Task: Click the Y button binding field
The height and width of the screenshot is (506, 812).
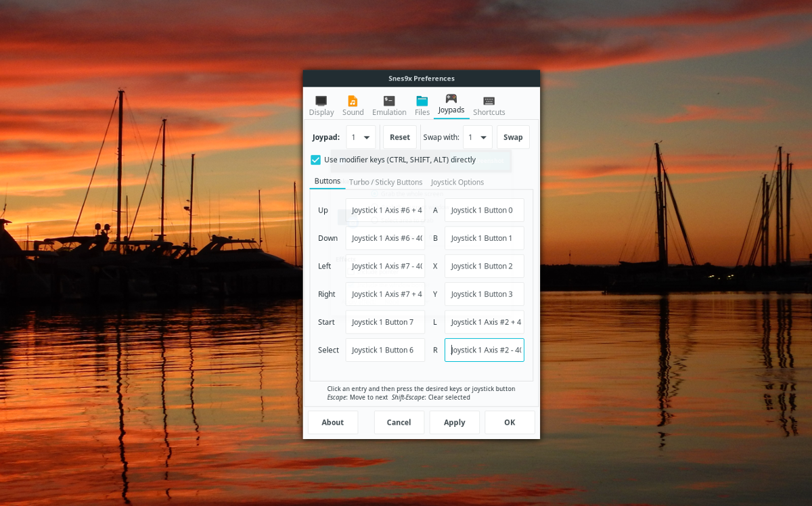Action: pos(484,294)
